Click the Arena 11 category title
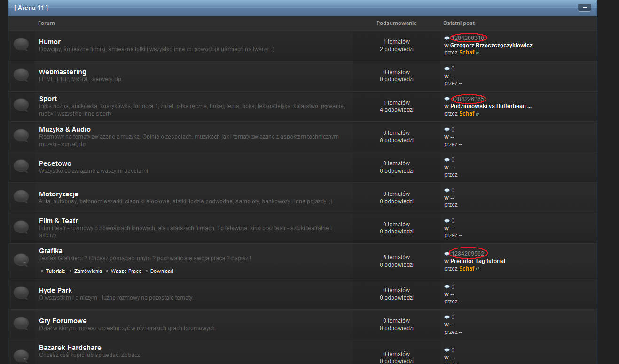 (x=31, y=8)
